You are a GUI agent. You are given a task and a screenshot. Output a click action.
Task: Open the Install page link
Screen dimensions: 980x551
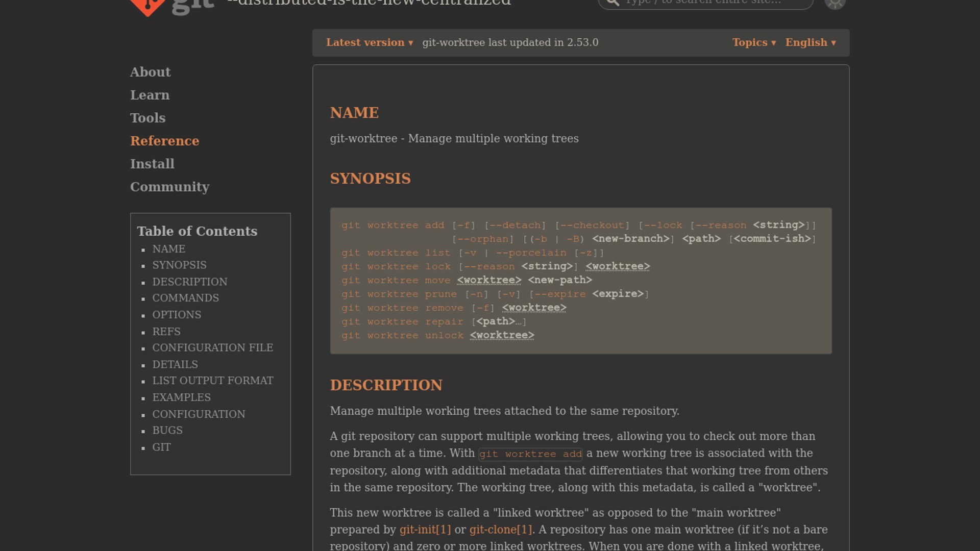(152, 164)
